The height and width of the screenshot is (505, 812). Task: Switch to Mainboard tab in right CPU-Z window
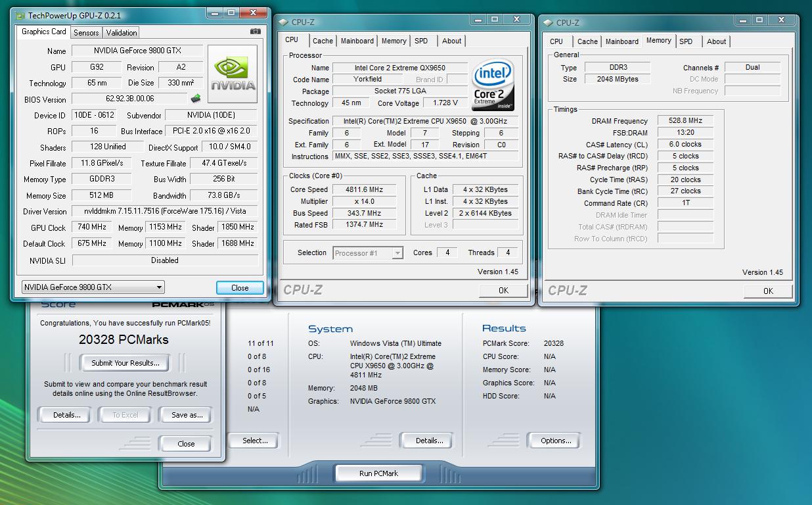(x=622, y=41)
